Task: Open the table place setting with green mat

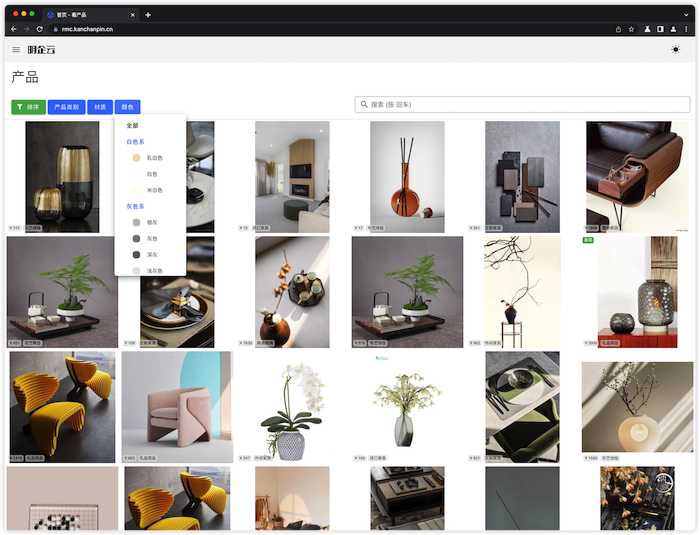Action: [522, 407]
